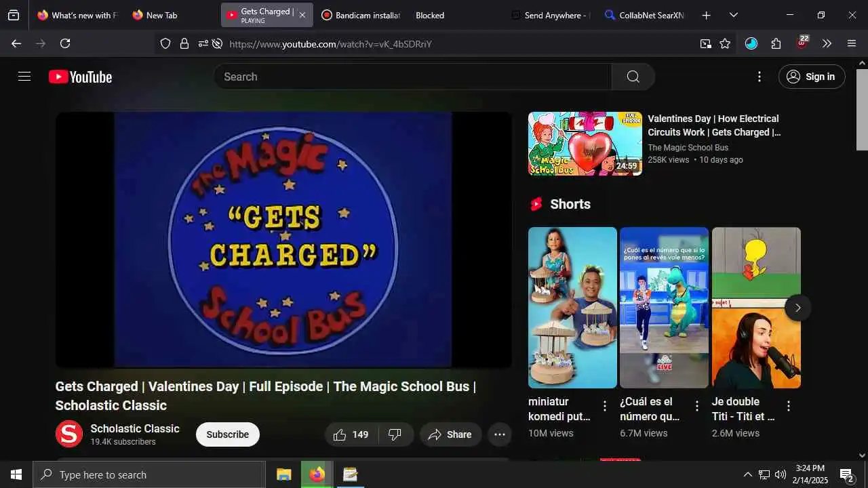
Task: Open Valentines Day Electrical Circuits video title
Action: click(714, 125)
